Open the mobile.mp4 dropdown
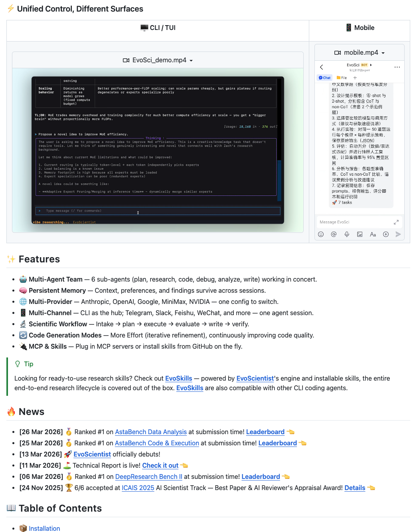The image size is (415, 532). (x=360, y=53)
